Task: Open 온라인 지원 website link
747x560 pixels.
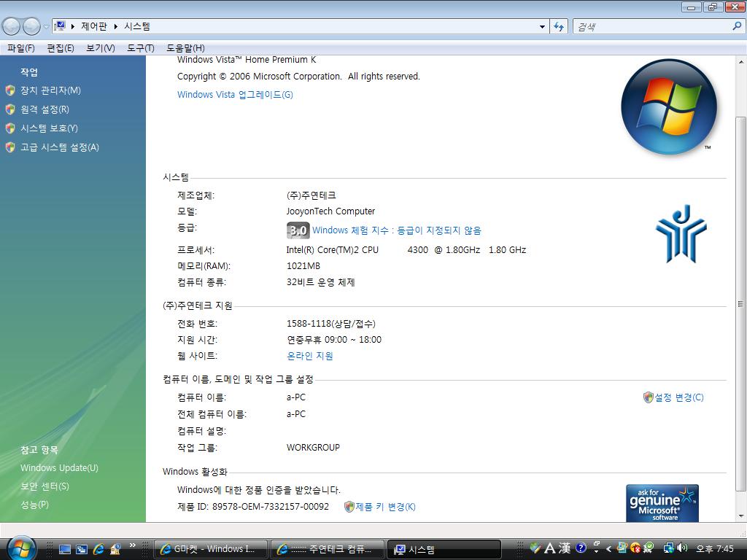Action: [x=309, y=356]
